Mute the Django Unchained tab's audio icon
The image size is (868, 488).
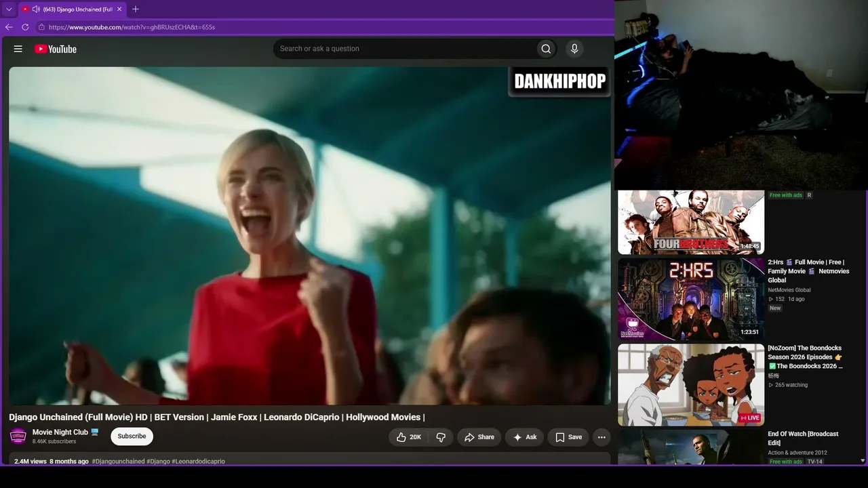point(36,9)
